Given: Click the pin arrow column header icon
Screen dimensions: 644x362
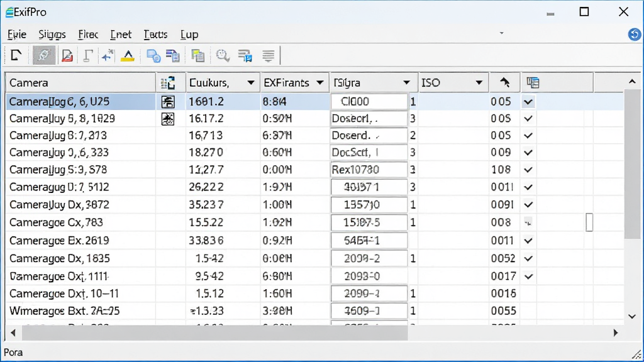Looking at the screenshot, I should pyautogui.click(x=505, y=82).
